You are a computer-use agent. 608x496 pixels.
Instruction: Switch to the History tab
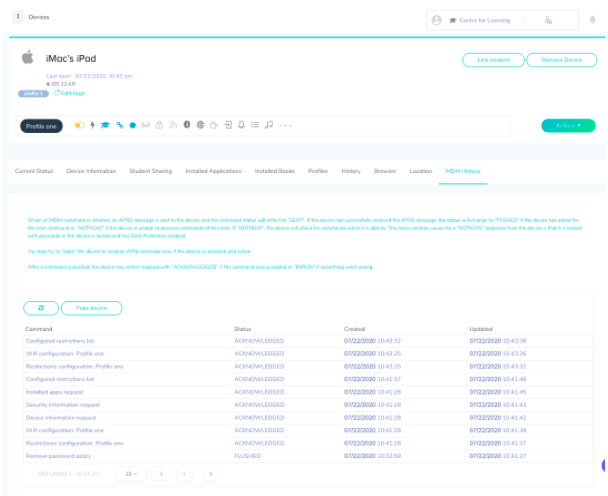[351, 171]
